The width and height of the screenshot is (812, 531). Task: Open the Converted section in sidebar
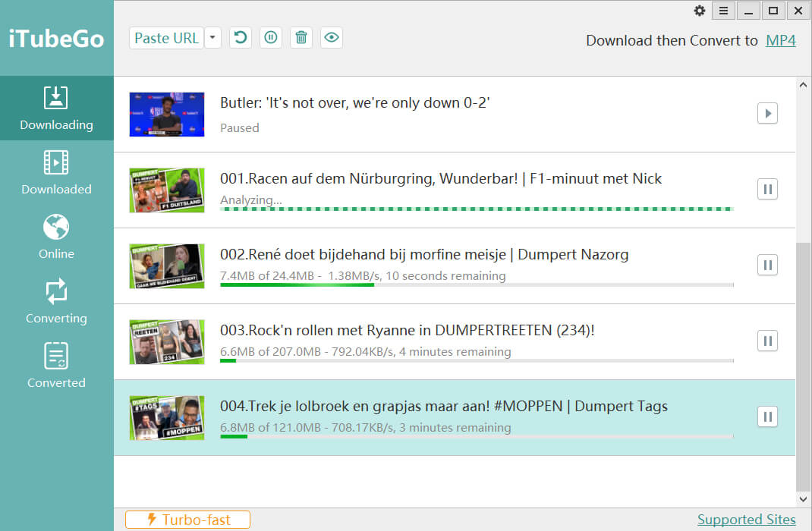[56, 366]
